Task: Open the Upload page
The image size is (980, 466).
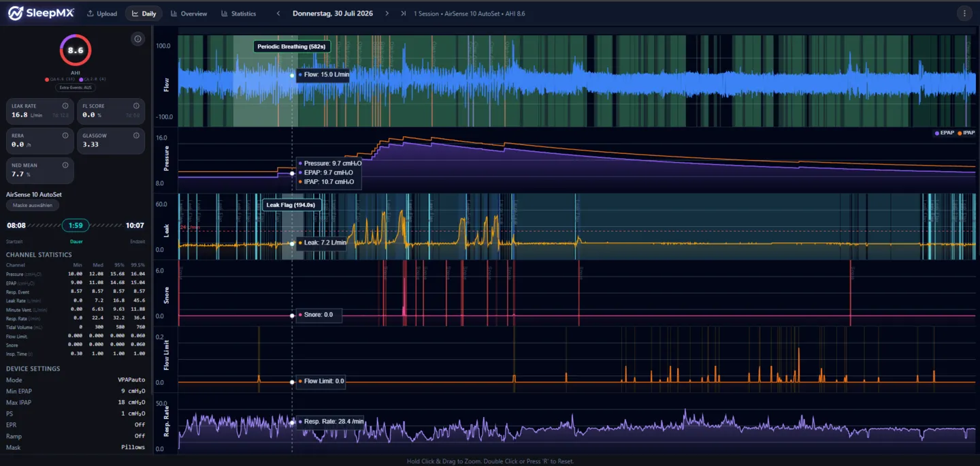Action: (x=101, y=13)
